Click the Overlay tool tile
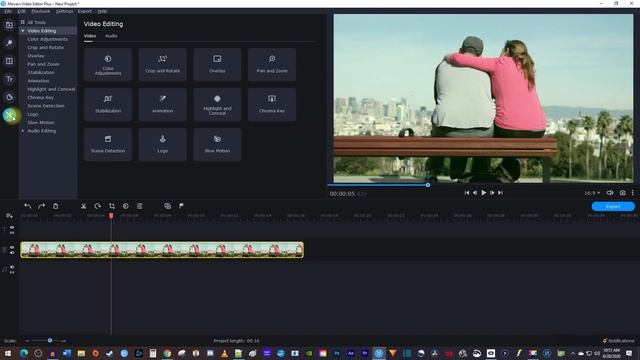This screenshot has height=360, width=640. pos(217,64)
